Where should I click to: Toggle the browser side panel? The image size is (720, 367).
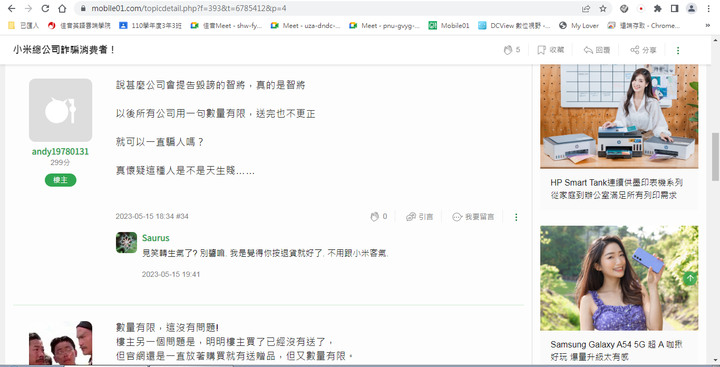[x=675, y=8]
